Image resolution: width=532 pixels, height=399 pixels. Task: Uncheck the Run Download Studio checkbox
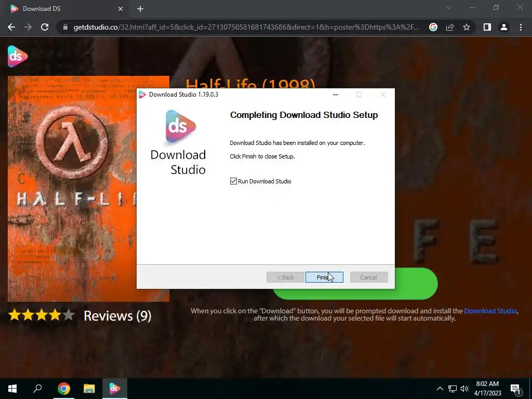point(233,181)
